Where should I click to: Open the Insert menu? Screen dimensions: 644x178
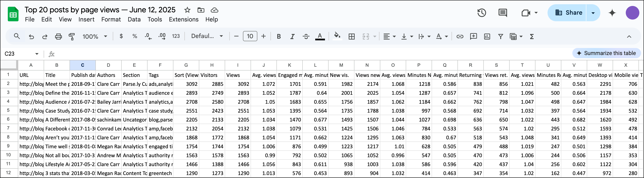tap(86, 19)
